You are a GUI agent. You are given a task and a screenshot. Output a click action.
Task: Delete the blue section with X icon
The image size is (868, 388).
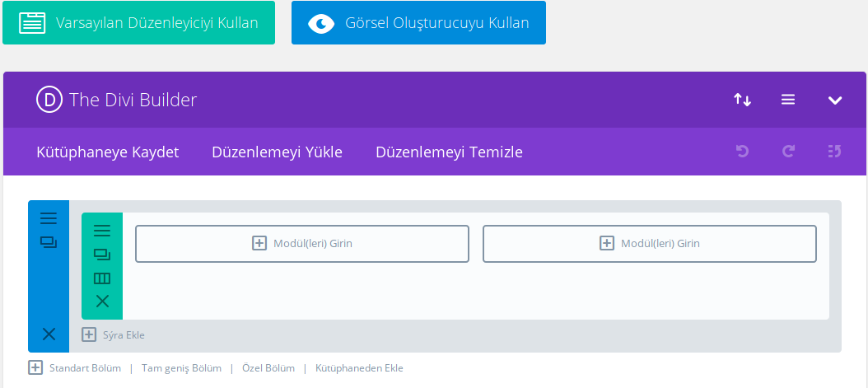tap(49, 334)
